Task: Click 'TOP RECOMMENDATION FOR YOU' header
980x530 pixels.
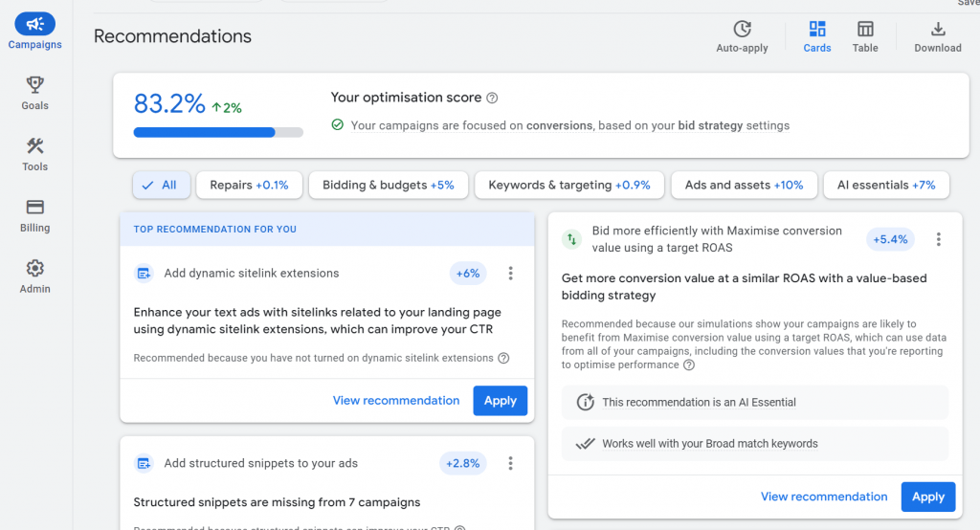Action: pyautogui.click(x=215, y=230)
